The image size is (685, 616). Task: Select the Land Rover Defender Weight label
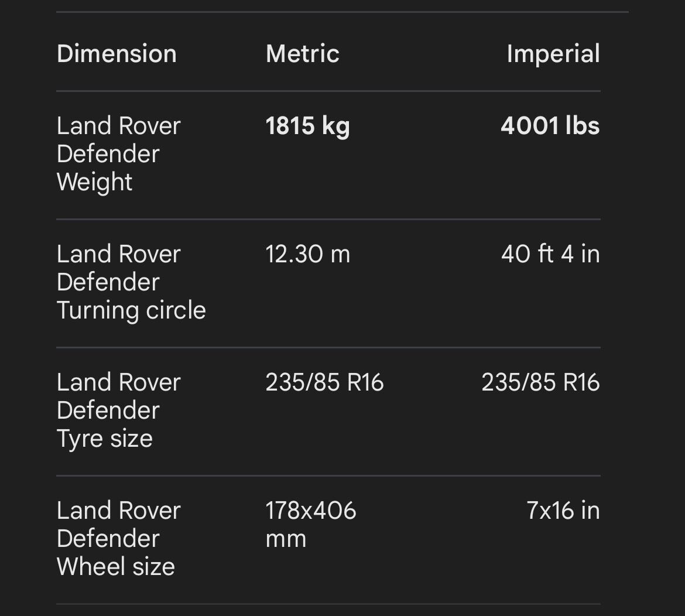pos(118,154)
